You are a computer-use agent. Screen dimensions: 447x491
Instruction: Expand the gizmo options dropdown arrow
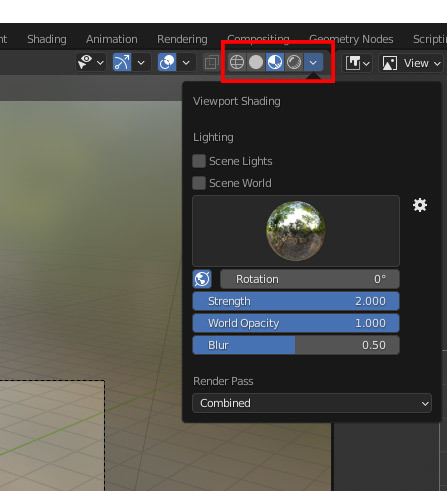point(141,62)
